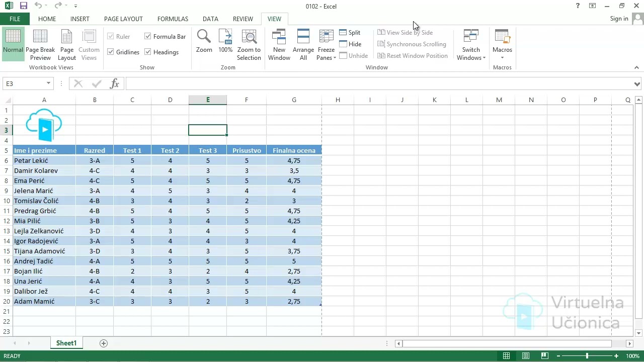Switch to the REVIEW tab
The image size is (644, 362).
click(x=243, y=19)
